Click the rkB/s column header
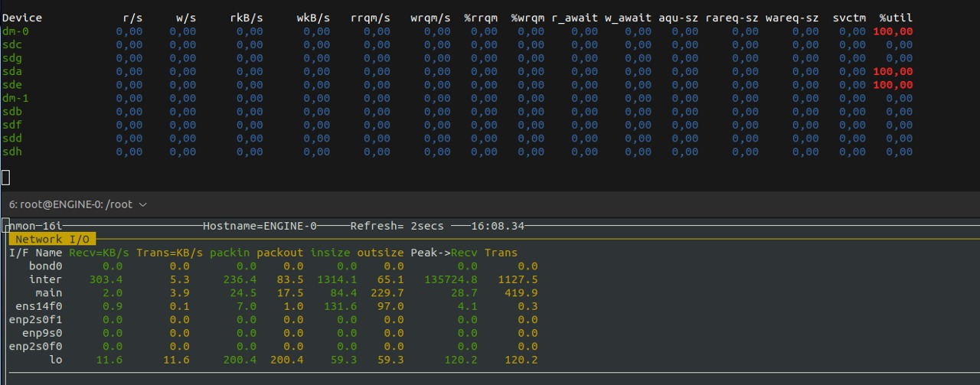The image size is (980, 385). pos(247,18)
